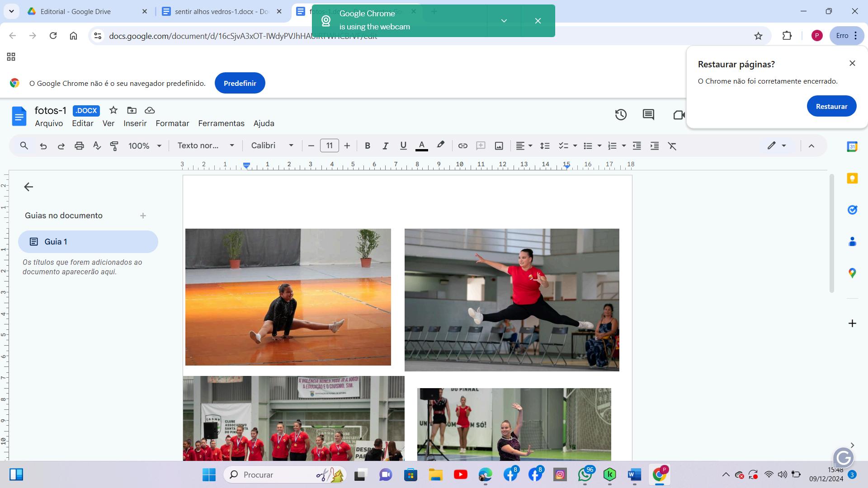Select the paint format roller tool

pos(114,146)
